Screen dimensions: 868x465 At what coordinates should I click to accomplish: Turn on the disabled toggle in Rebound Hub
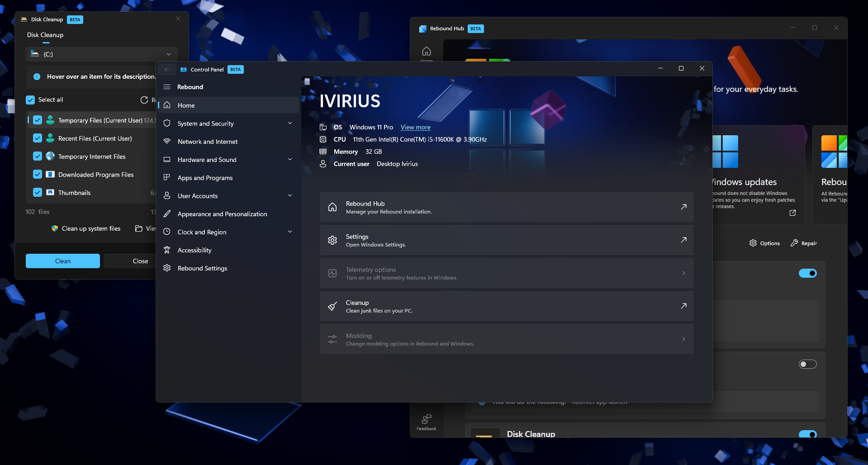[x=807, y=364]
